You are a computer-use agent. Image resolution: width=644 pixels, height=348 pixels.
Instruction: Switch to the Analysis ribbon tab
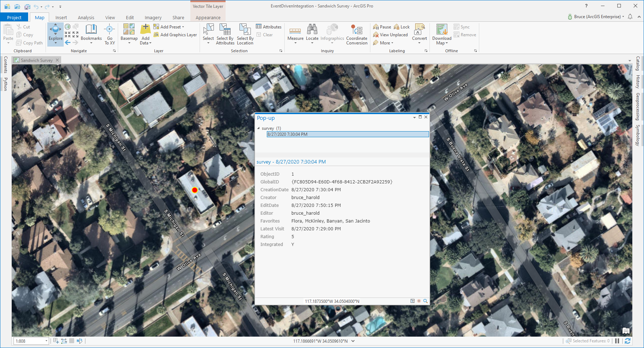pyautogui.click(x=86, y=17)
